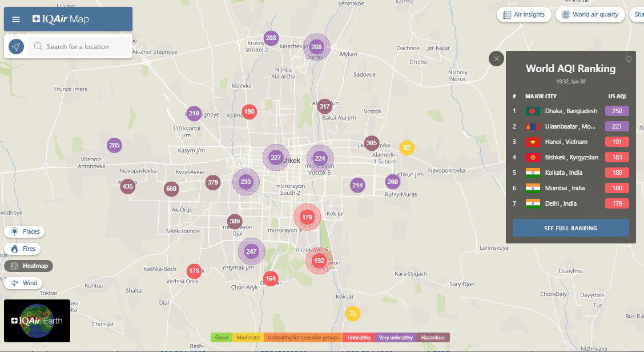Close the World AQI Ranking panel
The image size is (644, 352).
tap(497, 58)
